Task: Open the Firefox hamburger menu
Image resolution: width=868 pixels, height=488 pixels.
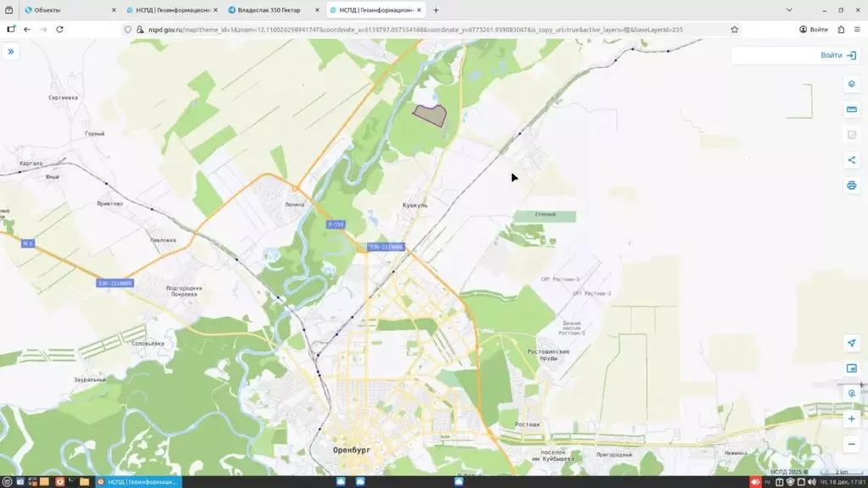Action: point(857,30)
